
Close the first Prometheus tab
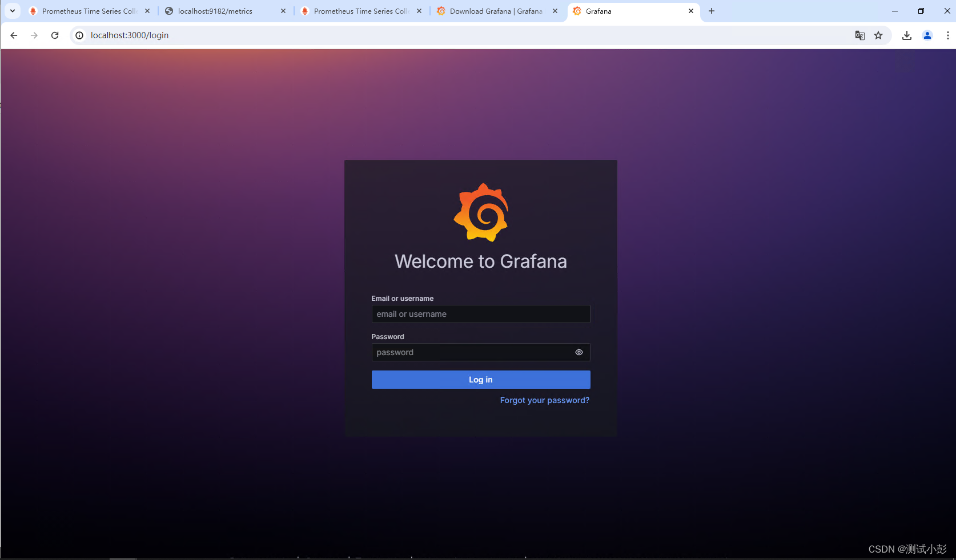point(147,11)
